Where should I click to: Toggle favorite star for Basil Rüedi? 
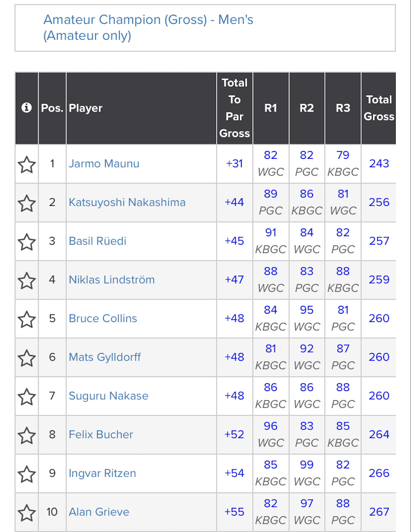coord(26,242)
